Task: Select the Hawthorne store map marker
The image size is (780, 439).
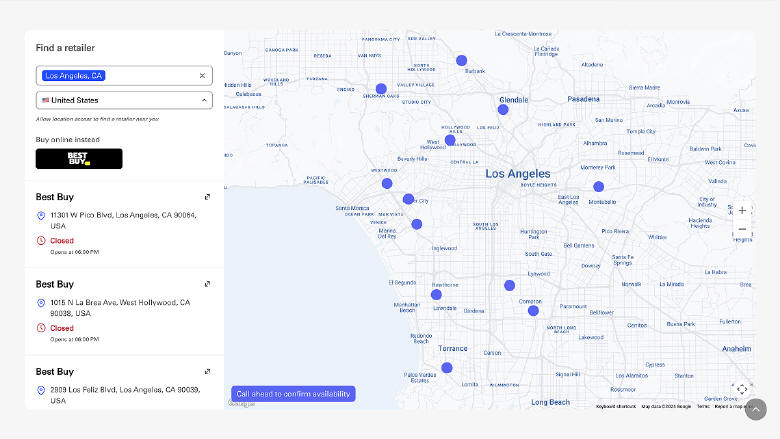Action: coord(436,294)
